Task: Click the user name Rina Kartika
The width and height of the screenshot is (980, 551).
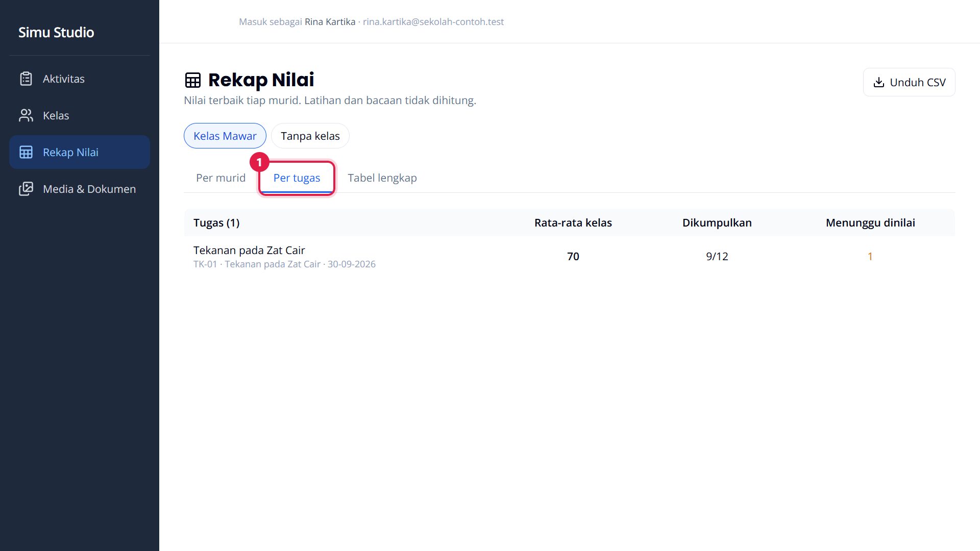Action: [330, 21]
